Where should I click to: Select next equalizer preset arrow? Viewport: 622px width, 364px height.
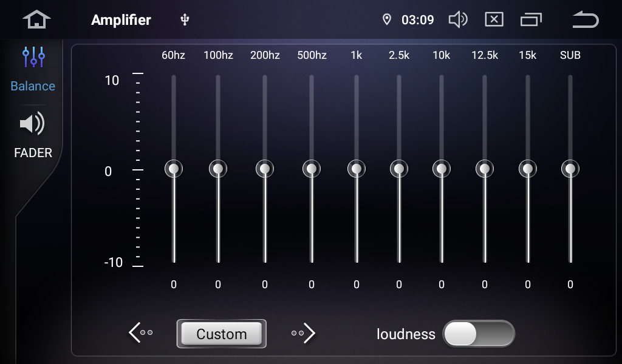(x=304, y=332)
